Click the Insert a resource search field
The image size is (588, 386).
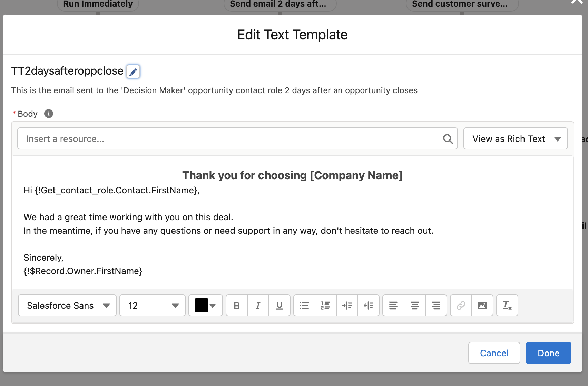[237, 139]
